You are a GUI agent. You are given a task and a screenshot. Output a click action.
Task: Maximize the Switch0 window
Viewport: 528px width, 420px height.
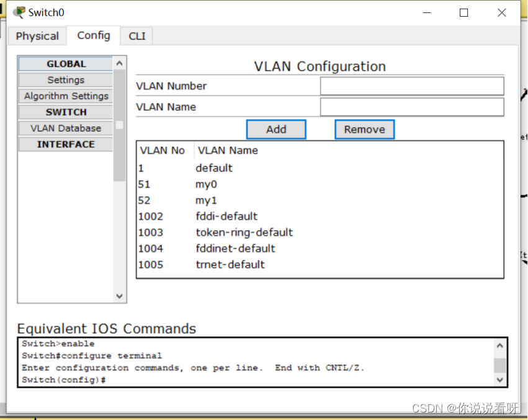tap(463, 13)
